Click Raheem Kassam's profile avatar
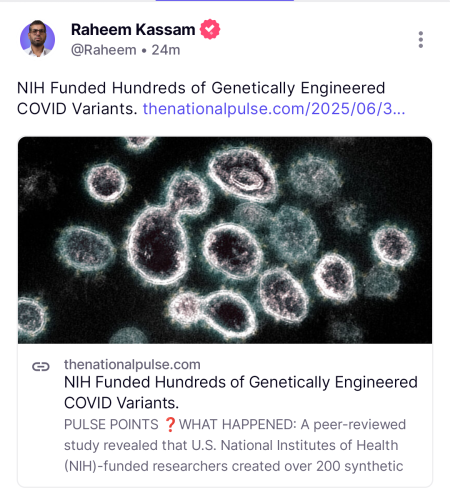 click(x=37, y=39)
